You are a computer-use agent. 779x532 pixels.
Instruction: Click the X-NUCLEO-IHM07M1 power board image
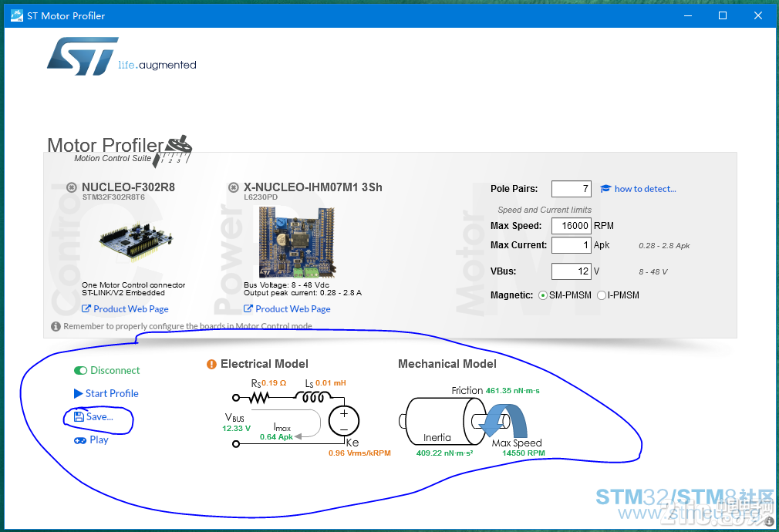click(x=297, y=242)
